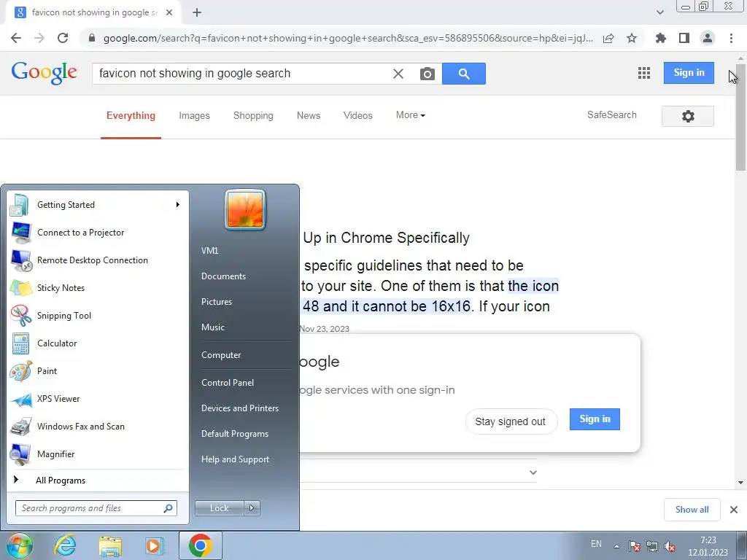Viewport: 747px width, 560px height.
Task: Expand collapsed result chevron below popup
Action: pos(533,472)
